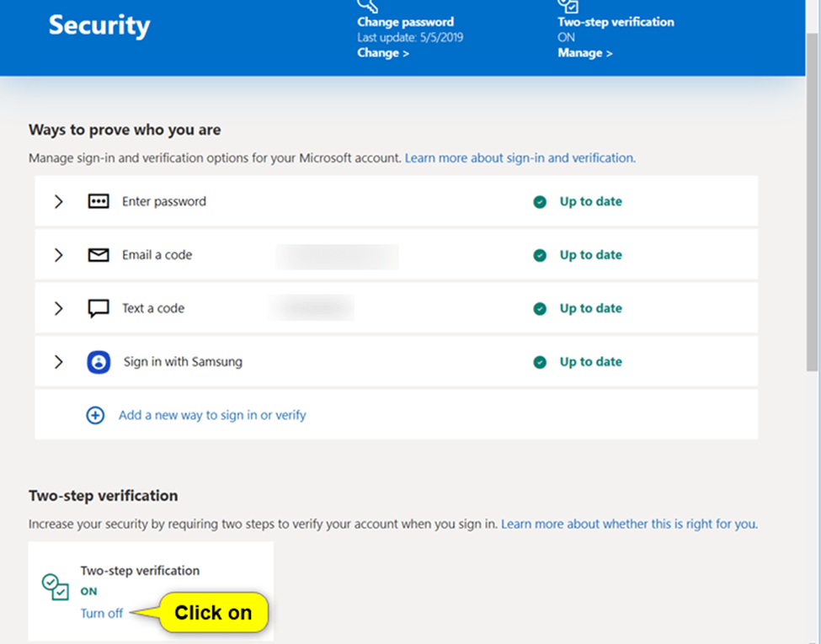Open Change password link in header
The width and height of the screenshot is (821, 644).
click(x=383, y=53)
